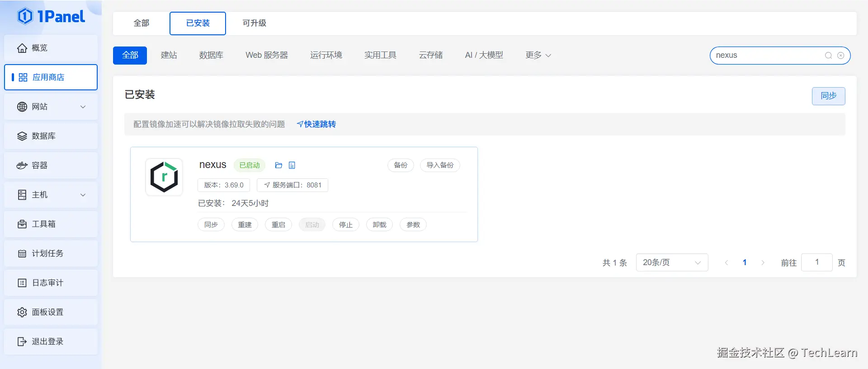
Task: Click the 计划任务 calendar icon
Action: [22, 253]
